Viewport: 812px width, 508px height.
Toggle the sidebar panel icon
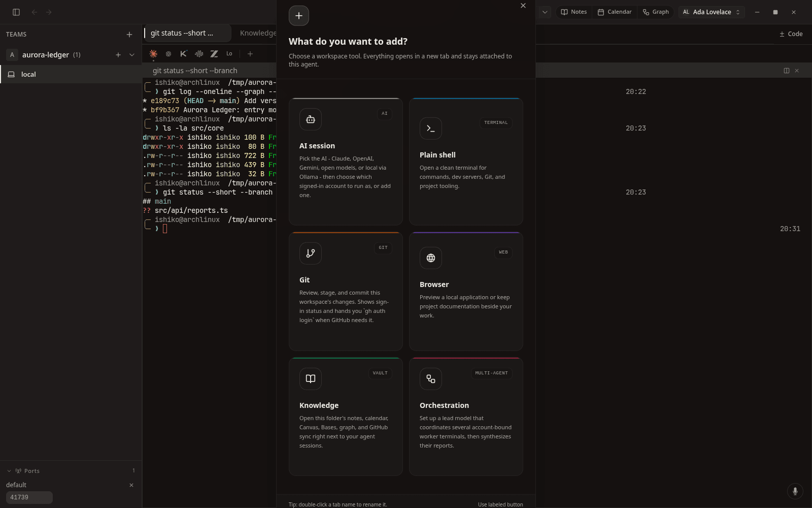(x=16, y=12)
